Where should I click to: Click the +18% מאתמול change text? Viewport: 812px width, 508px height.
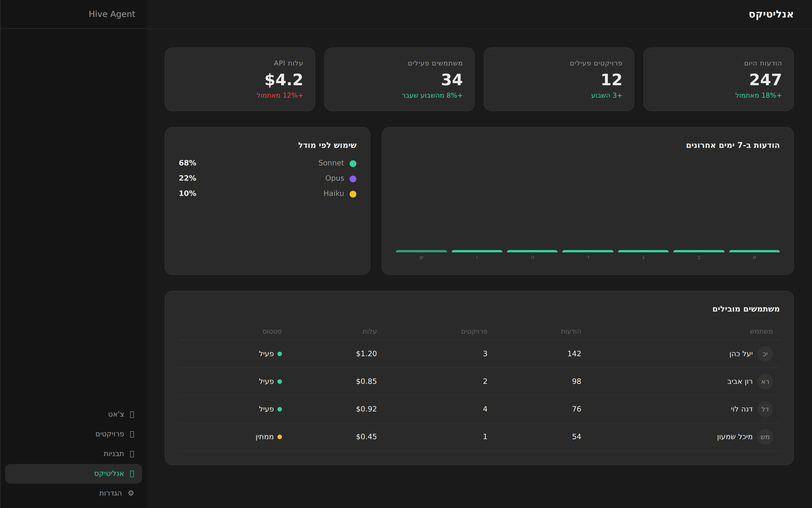click(x=758, y=95)
